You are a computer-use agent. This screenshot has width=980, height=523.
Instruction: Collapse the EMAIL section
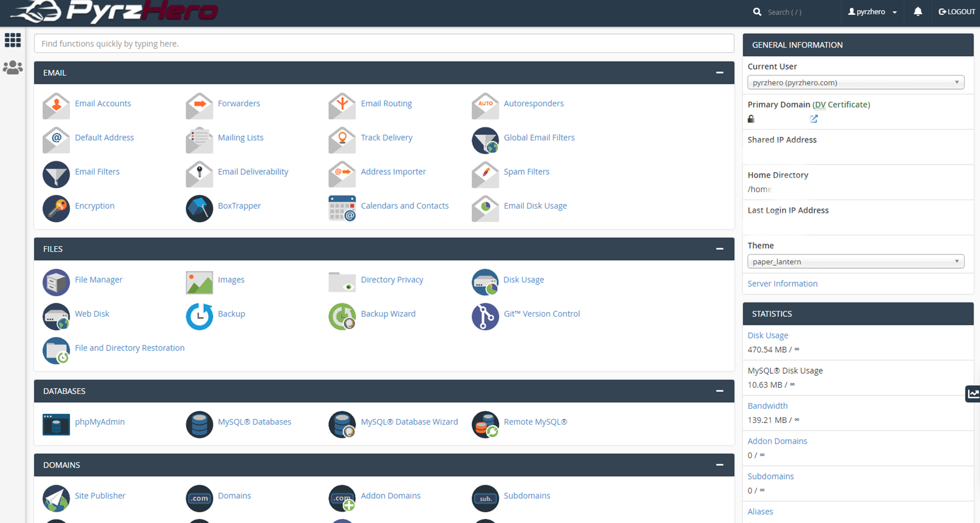[719, 72]
